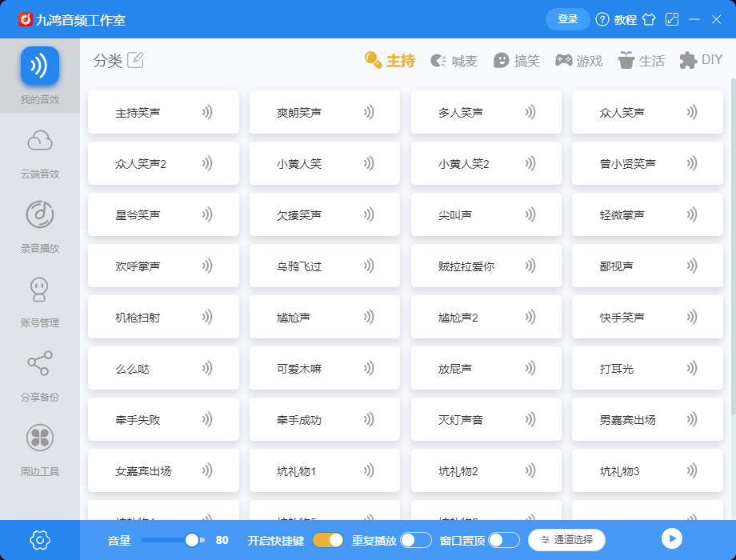Screen dimensions: 736x560
Task: Select the 星爷笑声 sound card
Action: point(163,214)
